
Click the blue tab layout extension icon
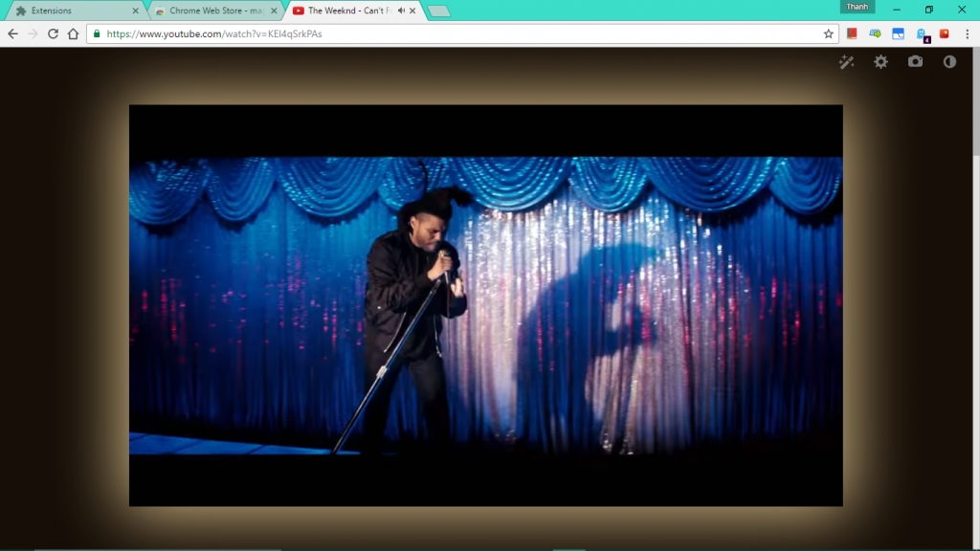[x=898, y=33]
